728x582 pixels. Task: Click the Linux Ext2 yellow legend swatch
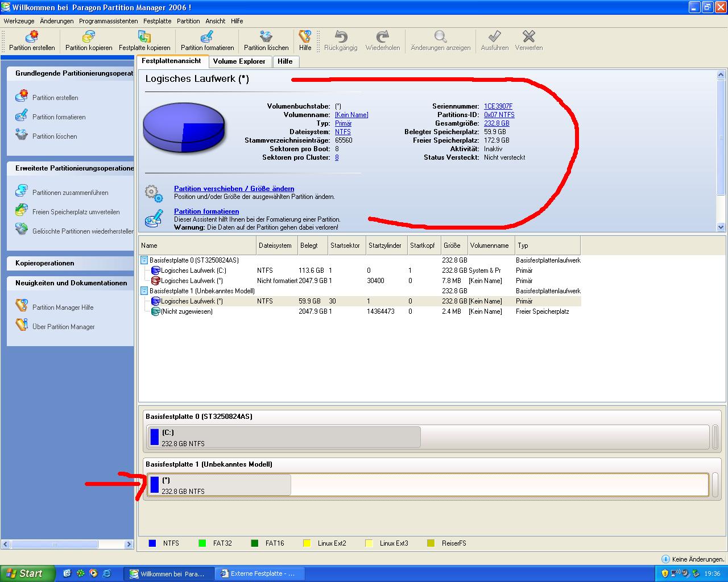307,543
